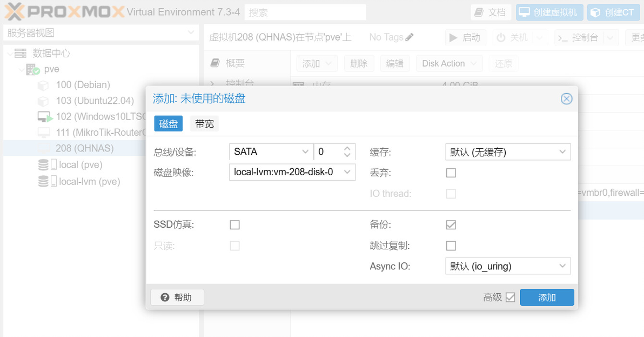The width and height of the screenshot is (644, 337).
Task: Click the 文档 documentation book icon
Action: (479, 12)
